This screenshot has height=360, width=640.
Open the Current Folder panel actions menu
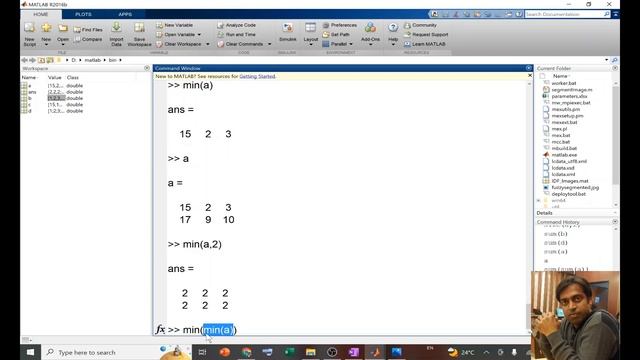(615, 68)
